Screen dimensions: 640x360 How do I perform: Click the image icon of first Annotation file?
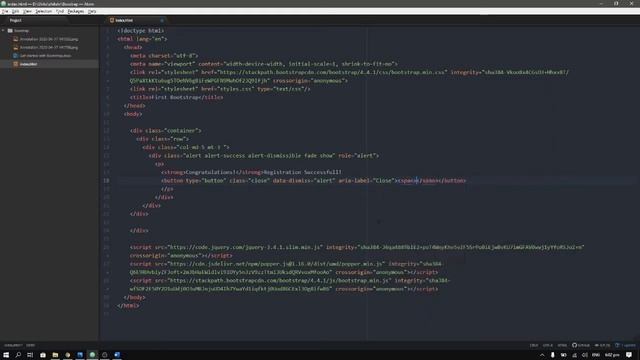pos(16,39)
